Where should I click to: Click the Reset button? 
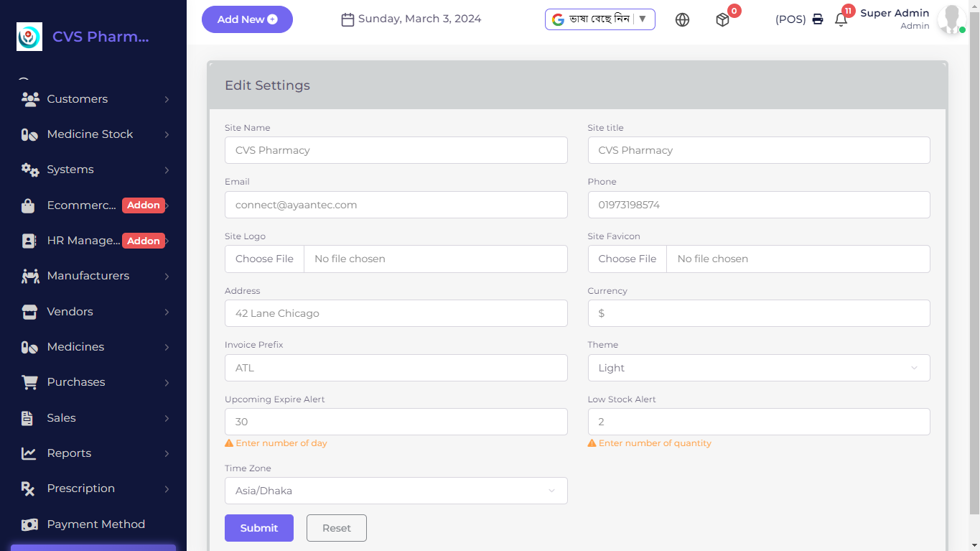pos(336,528)
